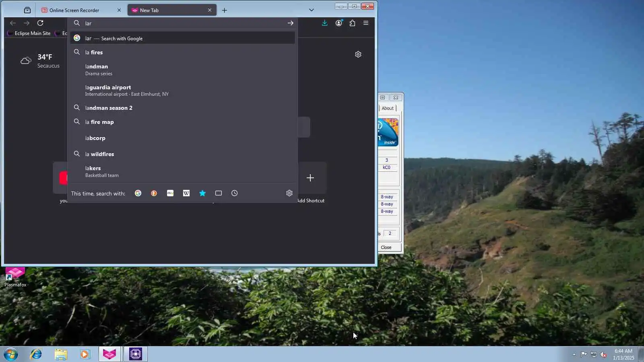The width and height of the screenshot is (644, 362).
Task: Close the New Tab tab
Action: [x=210, y=10]
